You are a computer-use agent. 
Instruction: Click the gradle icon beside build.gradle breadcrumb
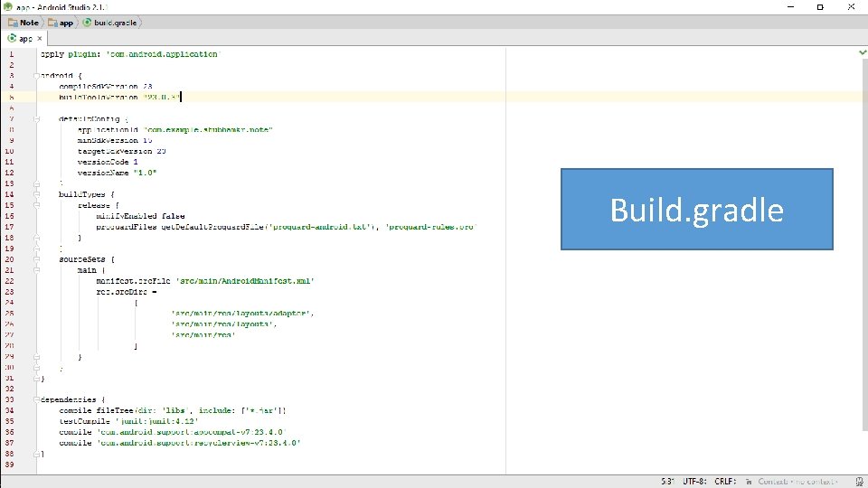pyautogui.click(x=87, y=23)
